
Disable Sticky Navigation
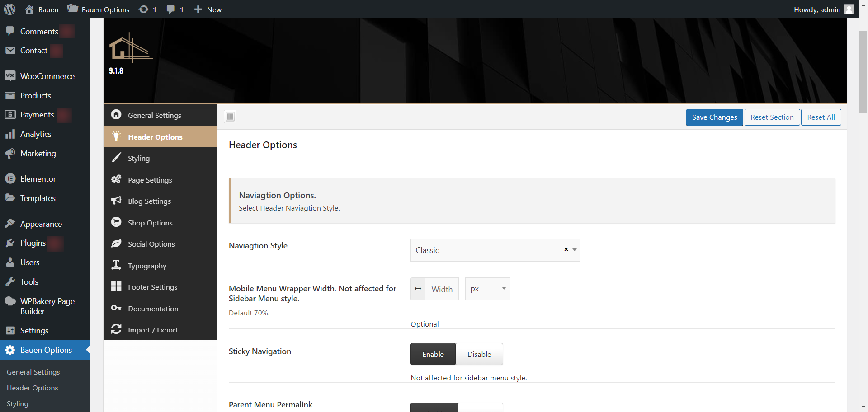tap(479, 354)
